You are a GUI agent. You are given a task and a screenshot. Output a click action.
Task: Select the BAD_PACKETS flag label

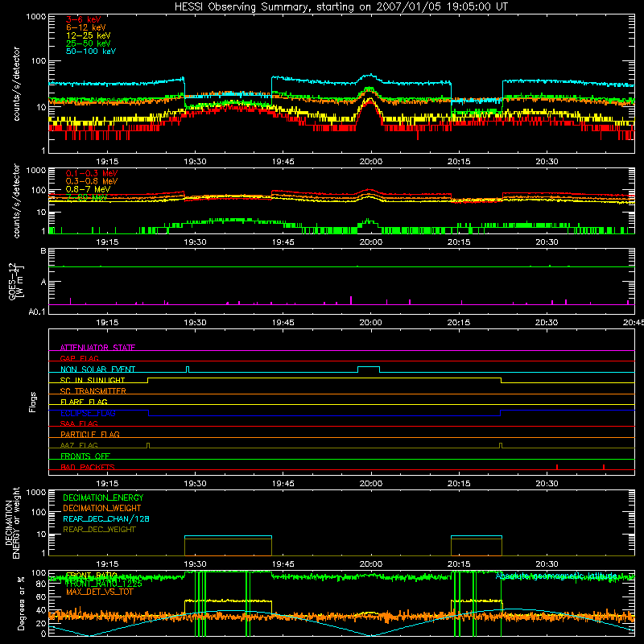pyautogui.click(x=88, y=467)
